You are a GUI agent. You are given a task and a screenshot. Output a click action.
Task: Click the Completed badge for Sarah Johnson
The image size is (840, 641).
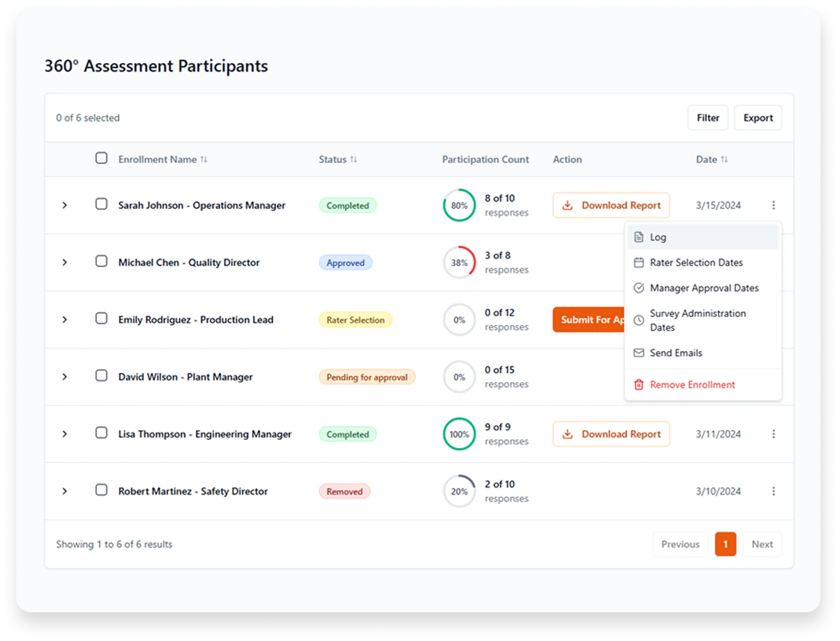point(348,206)
